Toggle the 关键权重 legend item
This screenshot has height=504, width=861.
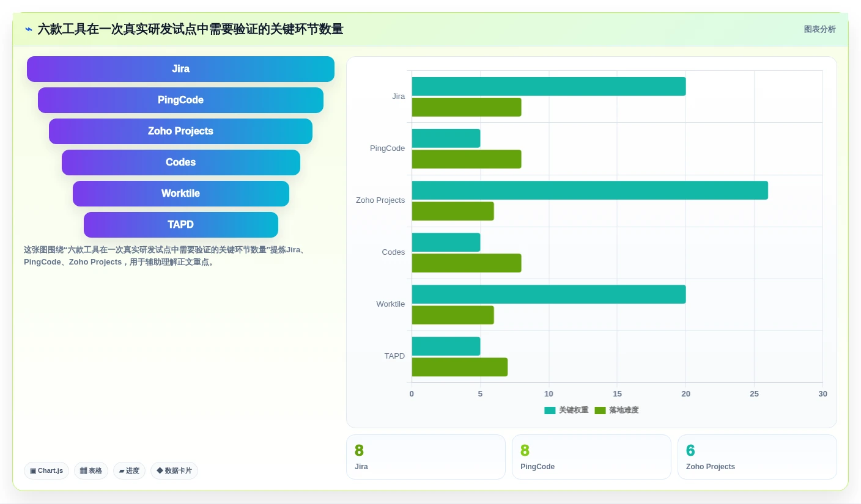(566, 410)
